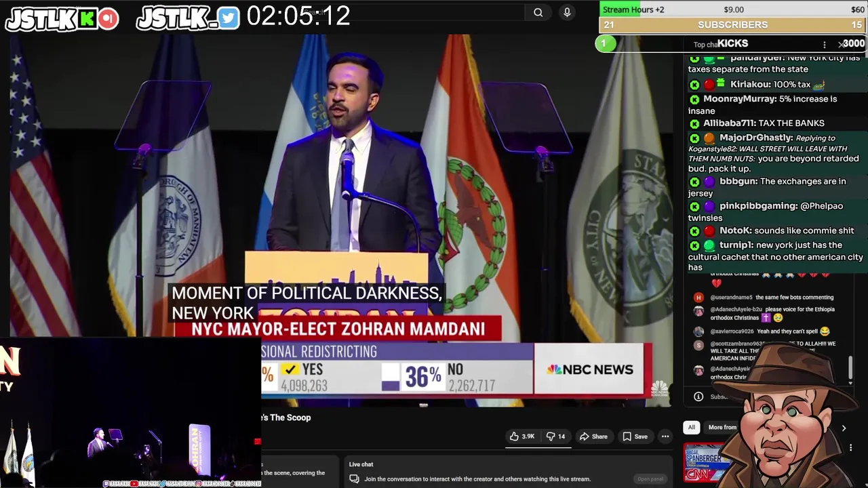Image resolution: width=868 pixels, height=488 pixels.
Task: Open the Top chat mode dropdown
Action: [705, 45]
